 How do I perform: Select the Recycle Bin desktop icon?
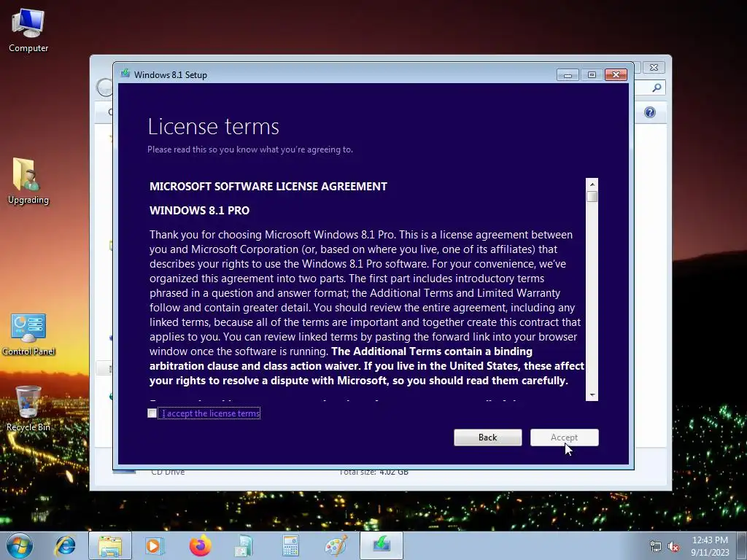tap(28, 410)
